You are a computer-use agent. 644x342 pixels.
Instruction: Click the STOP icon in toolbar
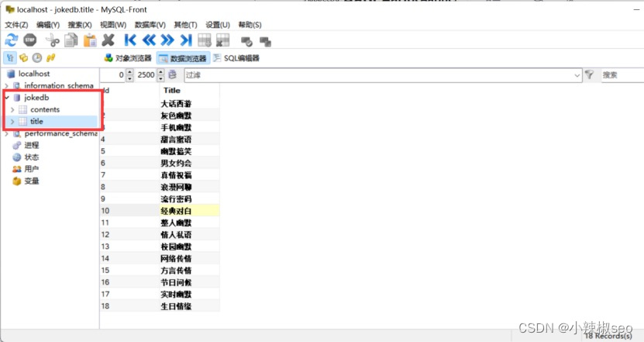(x=30, y=40)
